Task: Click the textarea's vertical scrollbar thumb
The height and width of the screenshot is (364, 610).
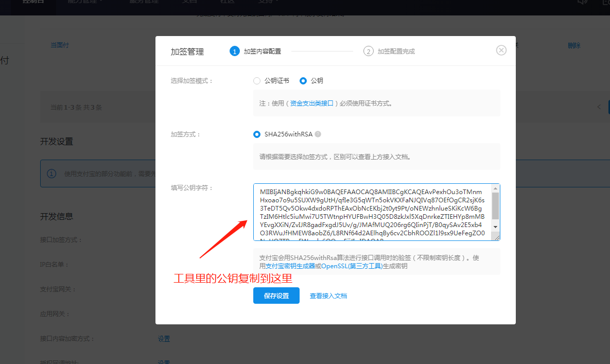Action: point(495,205)
